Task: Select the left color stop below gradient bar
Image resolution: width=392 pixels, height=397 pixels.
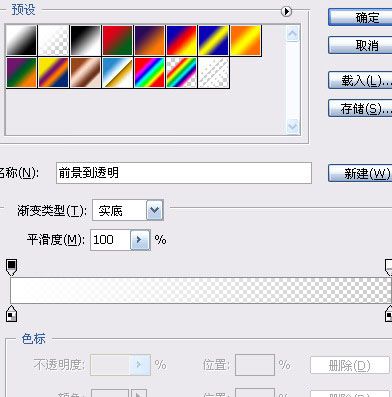Action: 11,313
